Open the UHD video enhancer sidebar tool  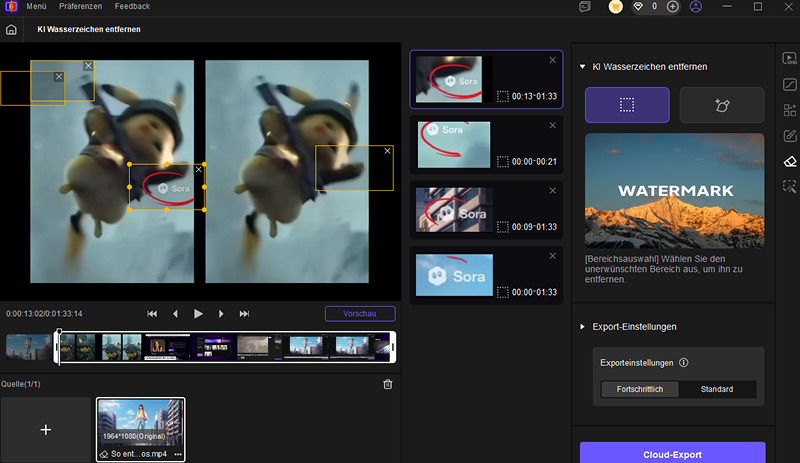(789, 59)
